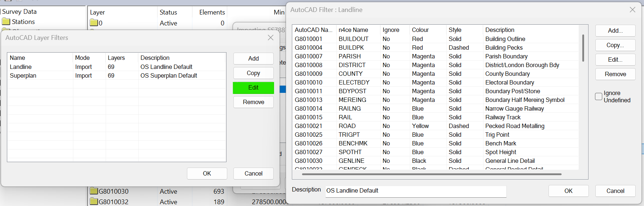The width and height of the screenshot is (644, 206).
Task: Click 'Dashed' style cell of BUILDPK
Action: point(459,48)
